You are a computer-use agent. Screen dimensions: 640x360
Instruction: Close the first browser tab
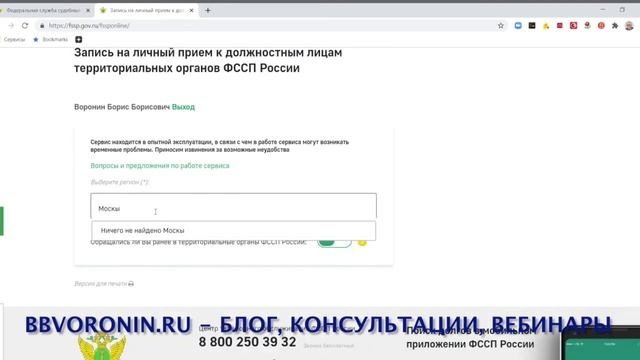pyautogui.click(x=88, y=10)
